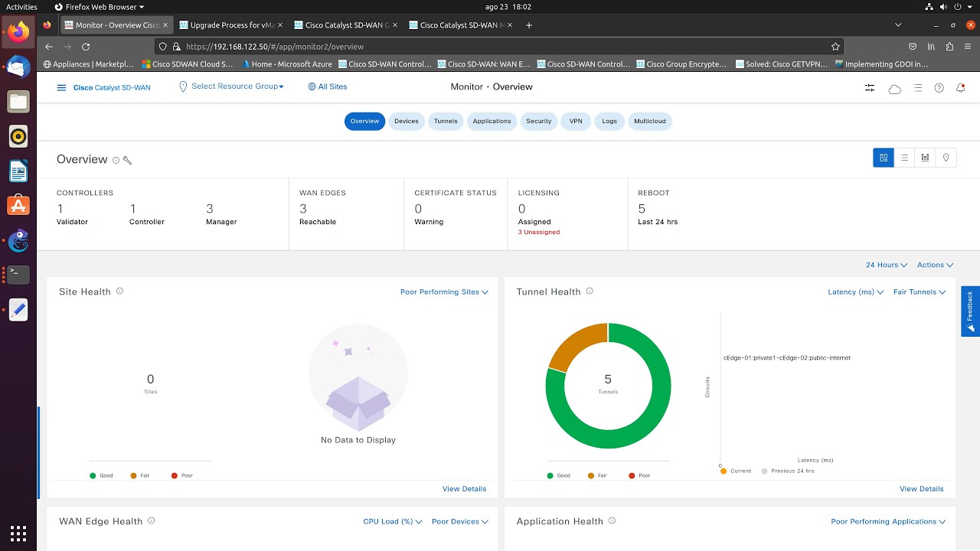Click the info icon next to Overview heading

(116, 160)
